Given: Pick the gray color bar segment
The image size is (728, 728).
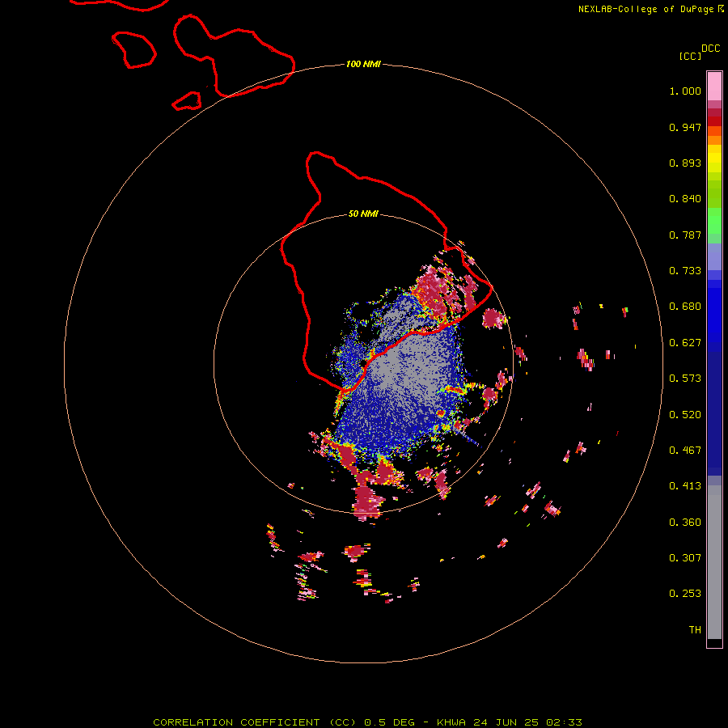Looking at the screenshot, I should 714,562.
